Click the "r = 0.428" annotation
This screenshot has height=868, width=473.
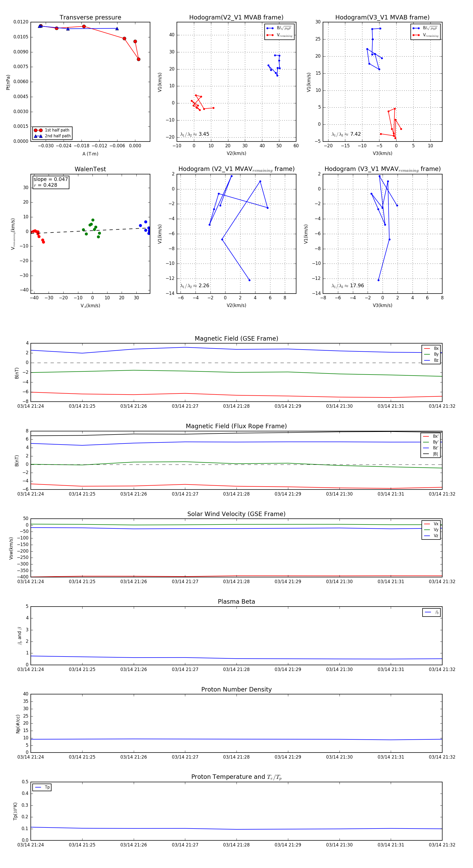pyautogui.click(x=45, y=185)
